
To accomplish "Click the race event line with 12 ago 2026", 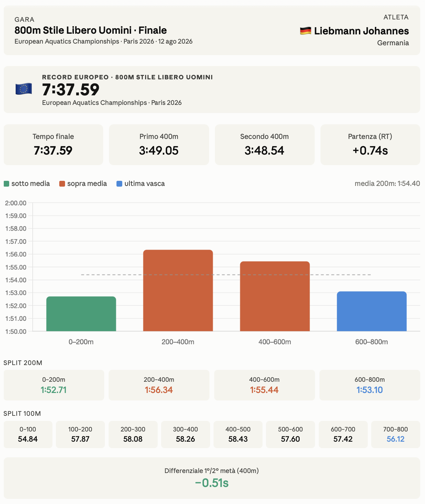I will [x=104, y=42].
